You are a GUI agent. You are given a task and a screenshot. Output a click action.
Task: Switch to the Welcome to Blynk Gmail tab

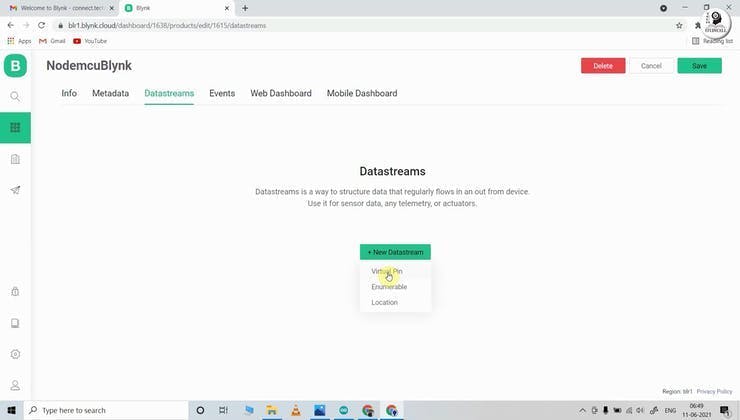coord(60,8)
